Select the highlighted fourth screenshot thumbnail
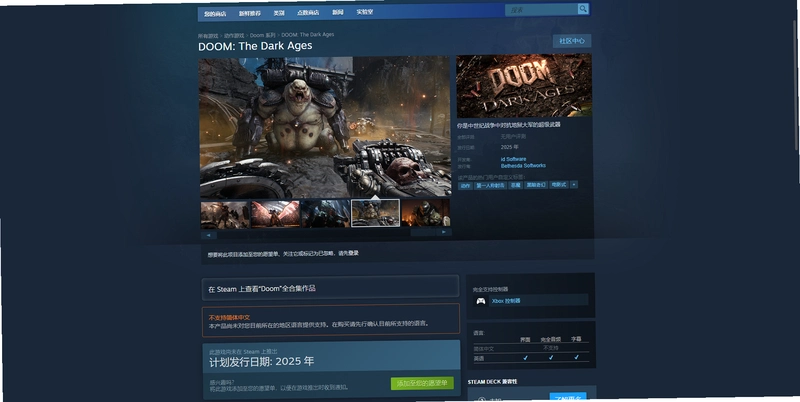800x402 pixels. click(x=376, y=213)
